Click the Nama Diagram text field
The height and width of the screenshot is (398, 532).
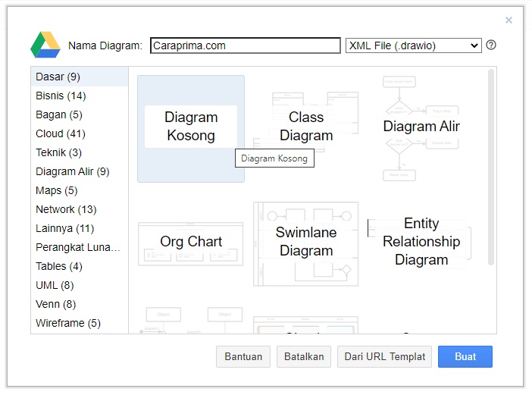coord(245,45)
